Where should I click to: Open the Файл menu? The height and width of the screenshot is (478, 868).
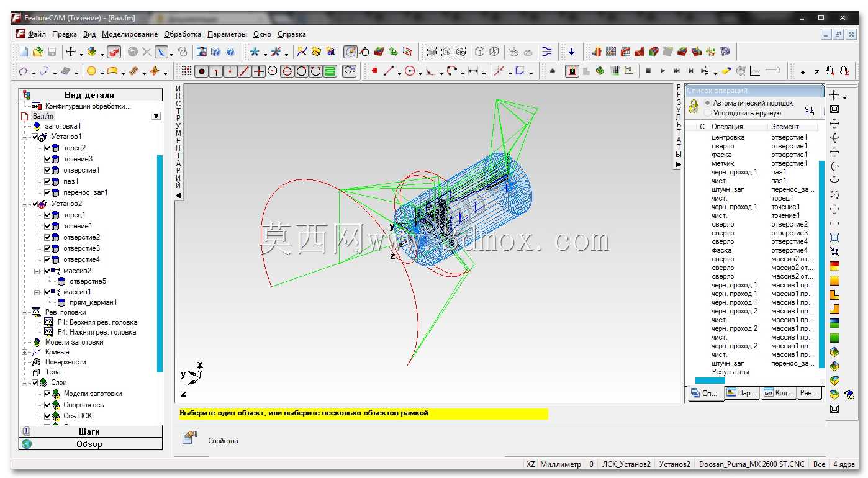tap(37, 34)
